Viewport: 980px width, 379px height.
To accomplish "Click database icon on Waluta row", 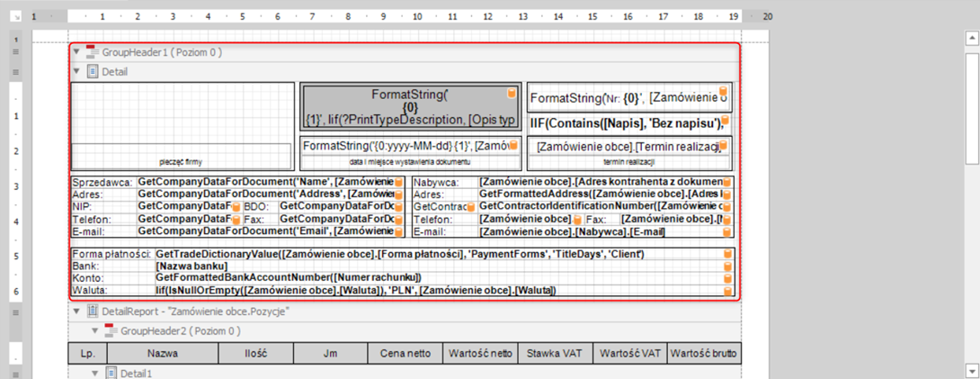I will point(727,291).
